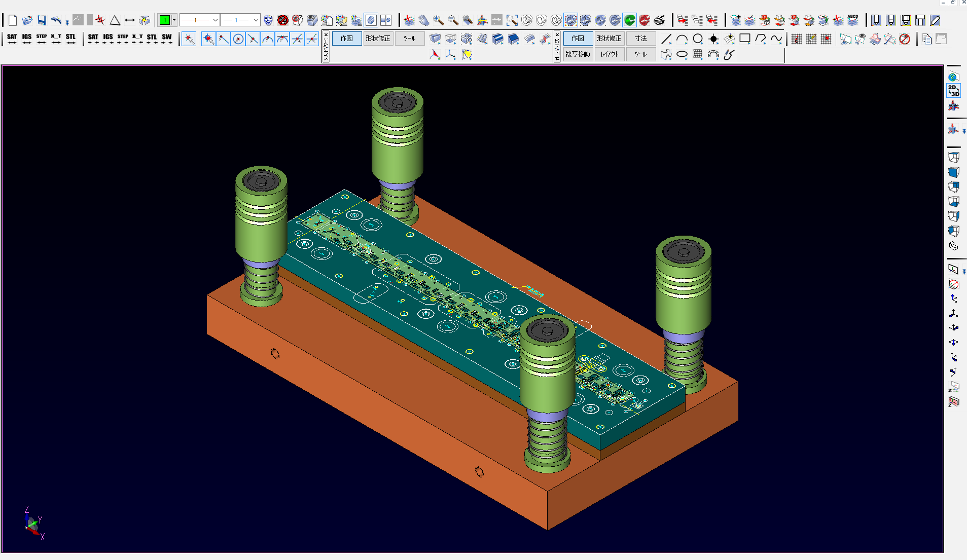967x560 pixels.
Task: Toggle green shaded display mode
Action: (x=629, y=20)
